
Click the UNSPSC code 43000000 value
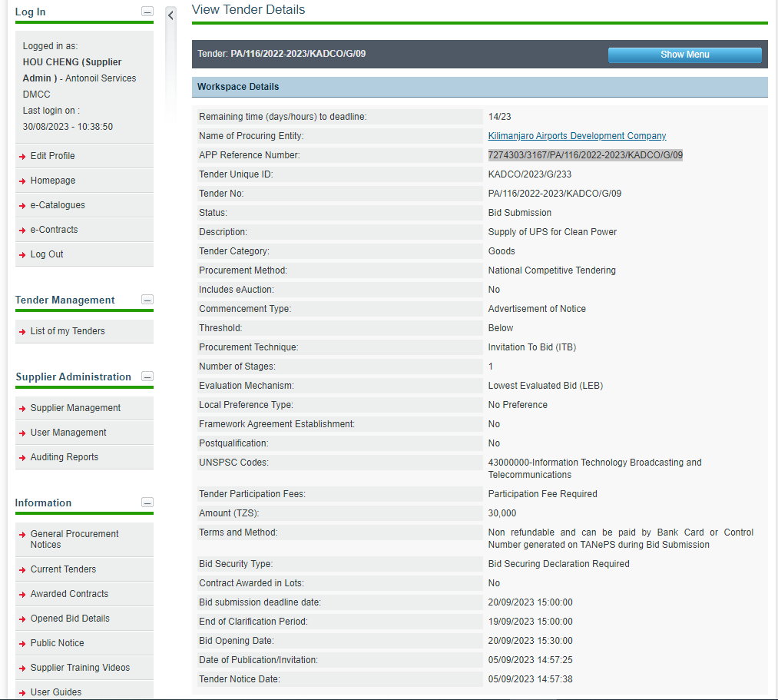coord(595,468)
